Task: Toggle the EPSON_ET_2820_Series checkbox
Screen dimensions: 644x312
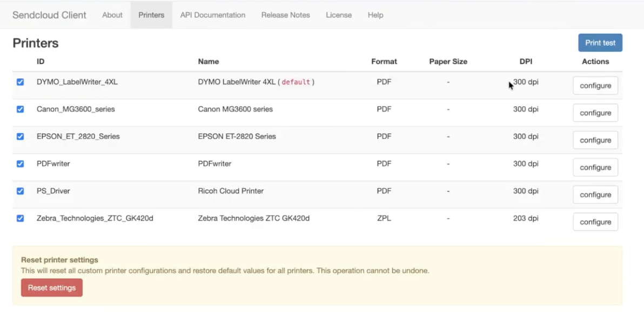Action: click(x=20, y=136)
